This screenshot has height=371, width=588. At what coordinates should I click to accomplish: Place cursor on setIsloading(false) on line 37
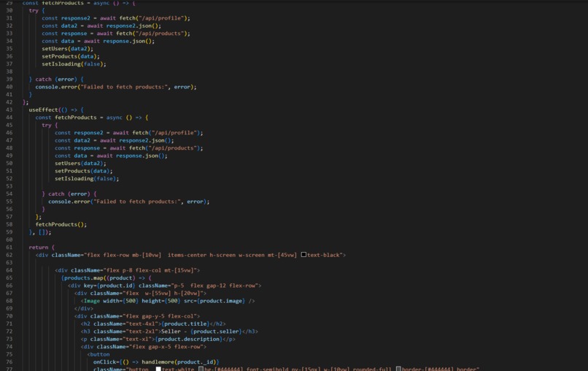click(74, 64)
